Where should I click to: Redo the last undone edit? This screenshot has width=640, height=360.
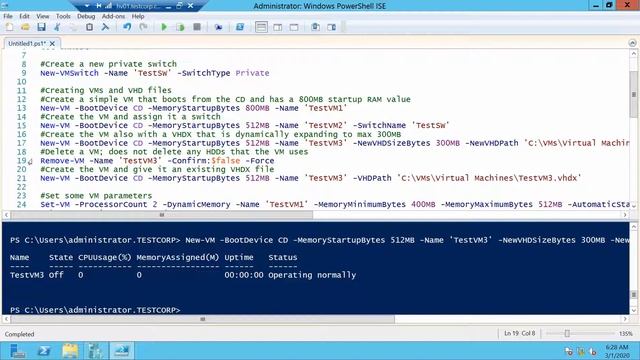pyautogui.click(x=143, y=27)
